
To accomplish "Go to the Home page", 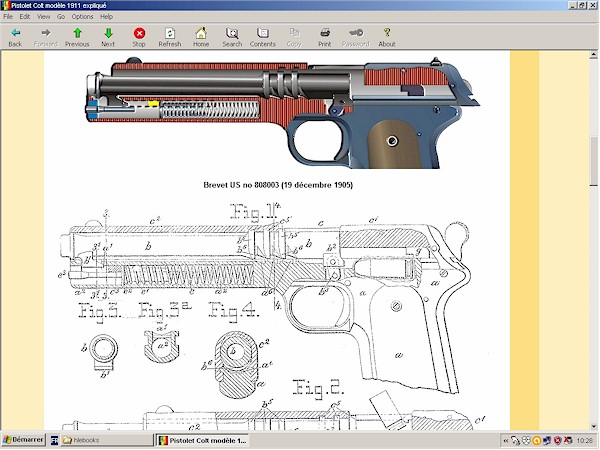I will 201,37.
